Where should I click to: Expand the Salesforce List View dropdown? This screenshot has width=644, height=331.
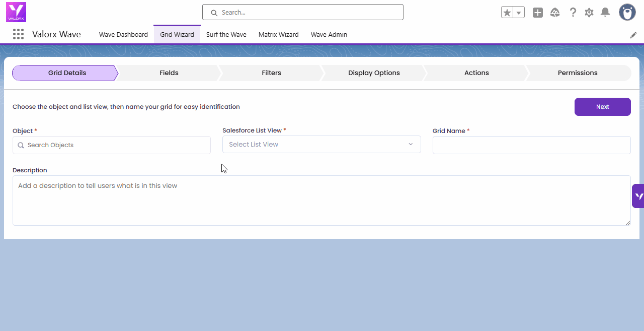pyautogui.click(x=321, y=145)
